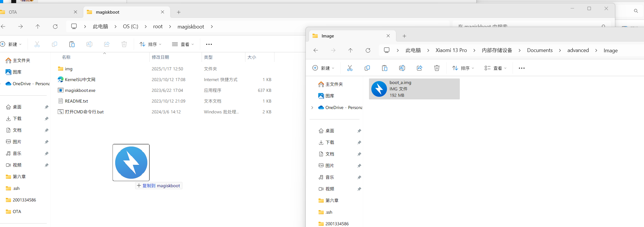This screenshot has height=227, width=644.
Task: Open the 新建 dropdown in magiskboot window
Action: click(11, 44)
